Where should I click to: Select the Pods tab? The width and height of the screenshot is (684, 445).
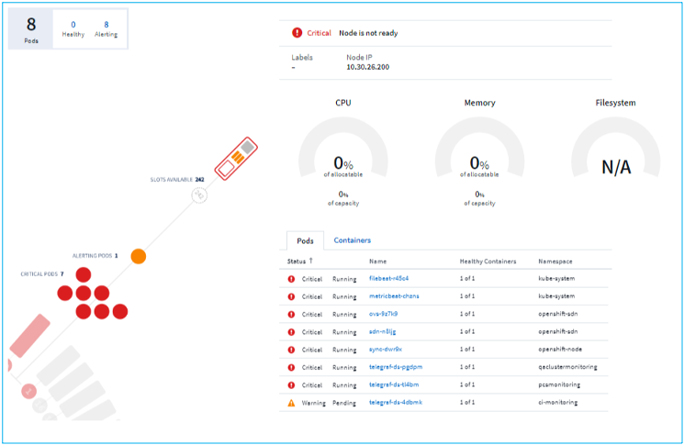coord(305,240)
